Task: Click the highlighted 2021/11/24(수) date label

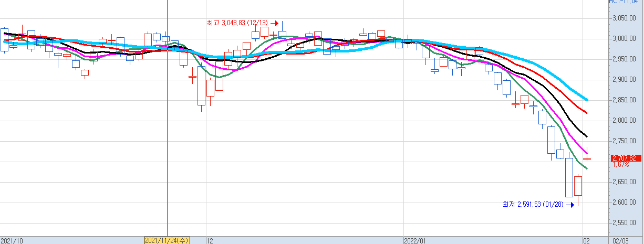Action: coord(168,240)
